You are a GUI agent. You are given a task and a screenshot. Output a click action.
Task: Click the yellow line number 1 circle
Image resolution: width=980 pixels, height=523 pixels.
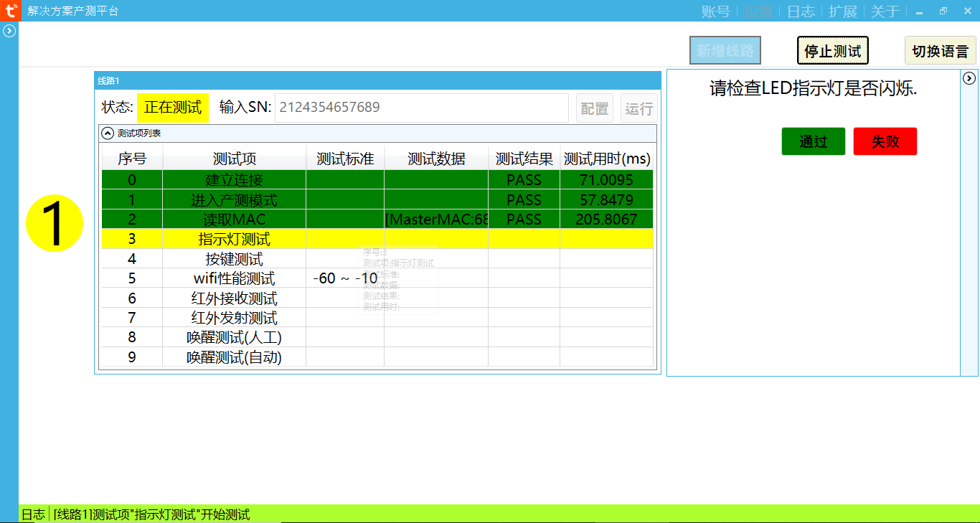(x=55, y=223)
